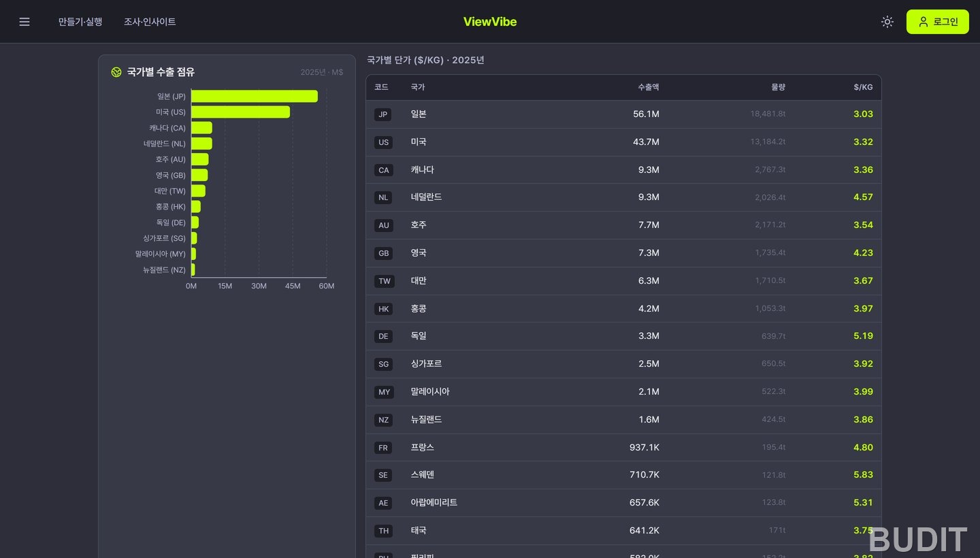Click 아랍에미리트 in the table
Image resolution: width=980 pixels, height=558 pixels.
(434, 503)
